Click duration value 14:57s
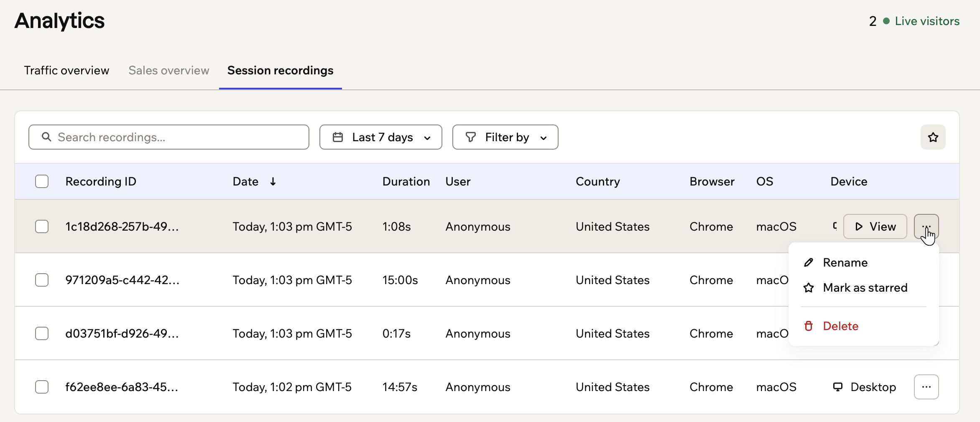980x422 pixels. pyautogui.click(x=400, y=387)
